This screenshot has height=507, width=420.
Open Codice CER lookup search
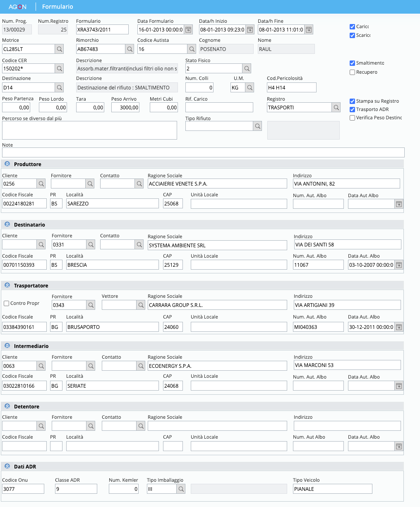pos(60,68)
